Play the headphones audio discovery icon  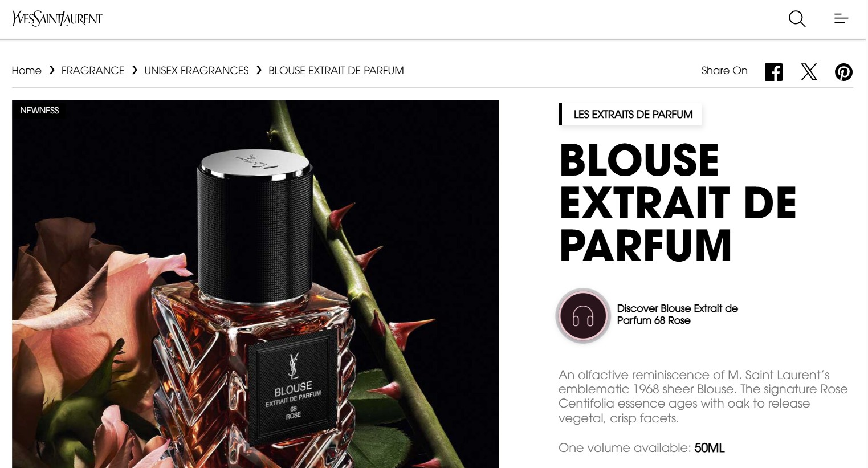pos(583,315)
